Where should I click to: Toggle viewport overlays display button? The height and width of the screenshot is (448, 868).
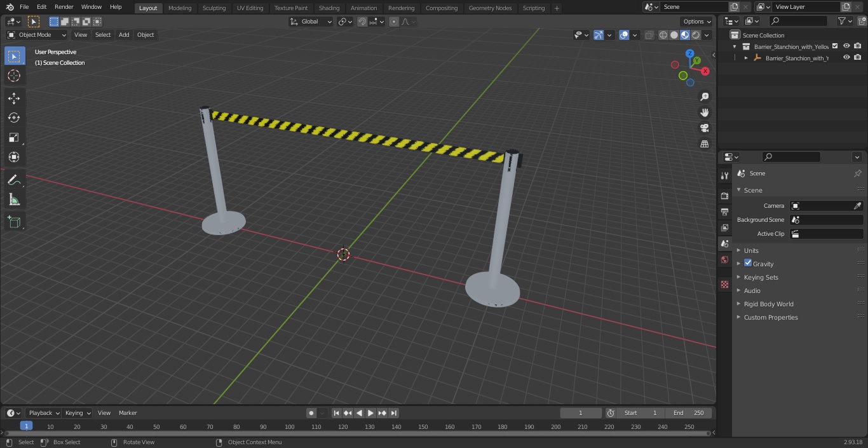pos(624,35)
